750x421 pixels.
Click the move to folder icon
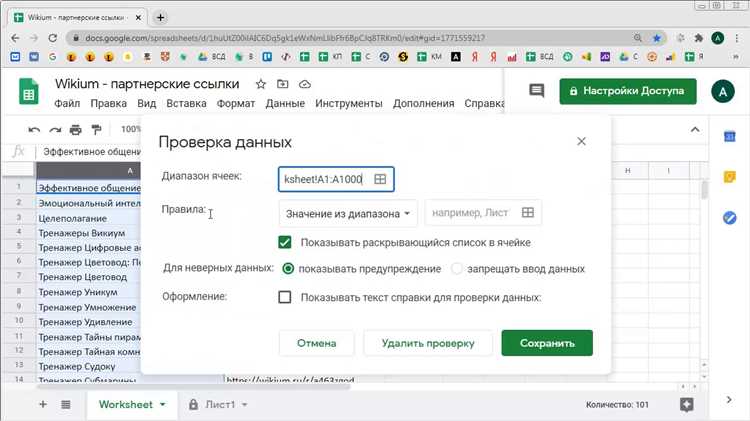point(283,84)
